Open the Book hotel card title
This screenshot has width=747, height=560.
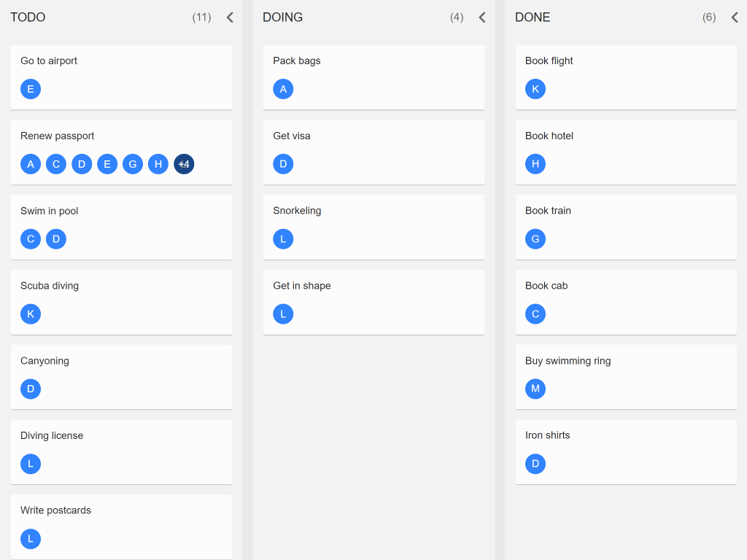(549, 136)
